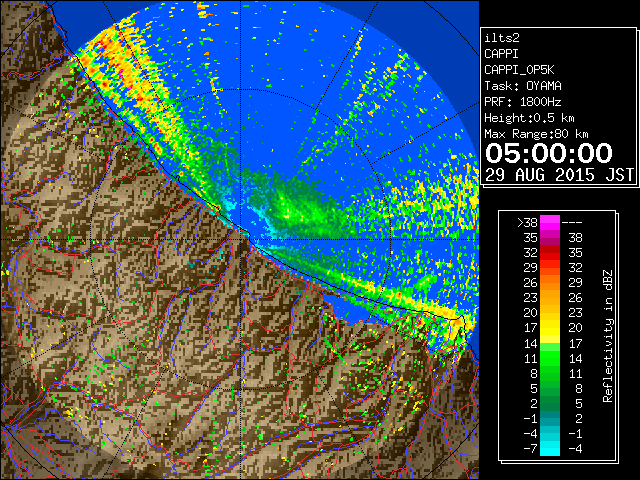Select the dark red 32–35 dBZ swatch

[550, 253]
